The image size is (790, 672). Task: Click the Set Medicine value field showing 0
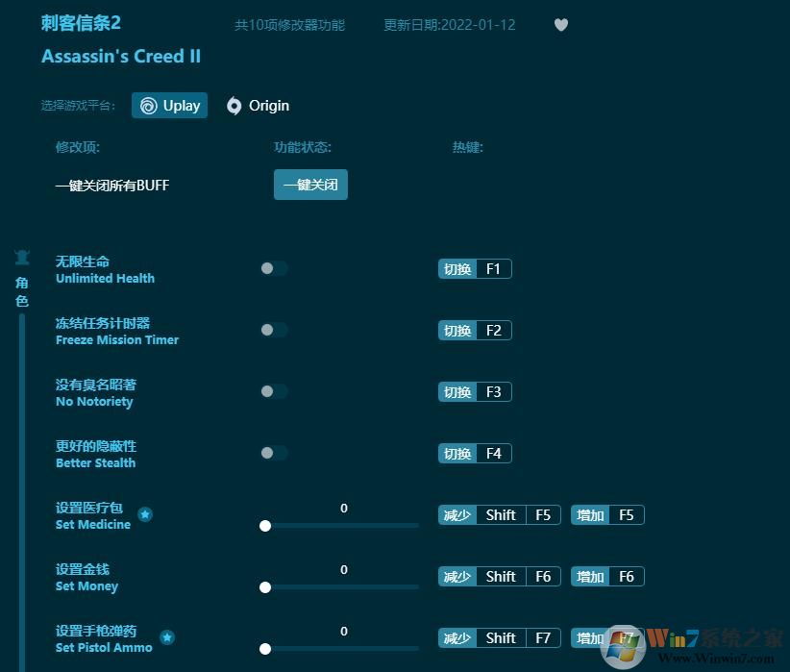[x=343, y=508]
